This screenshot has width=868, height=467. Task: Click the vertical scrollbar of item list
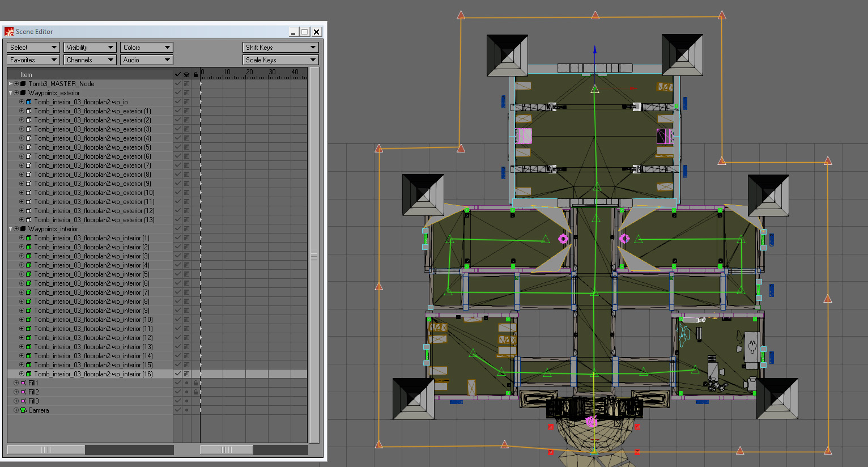tap(314, 255)
